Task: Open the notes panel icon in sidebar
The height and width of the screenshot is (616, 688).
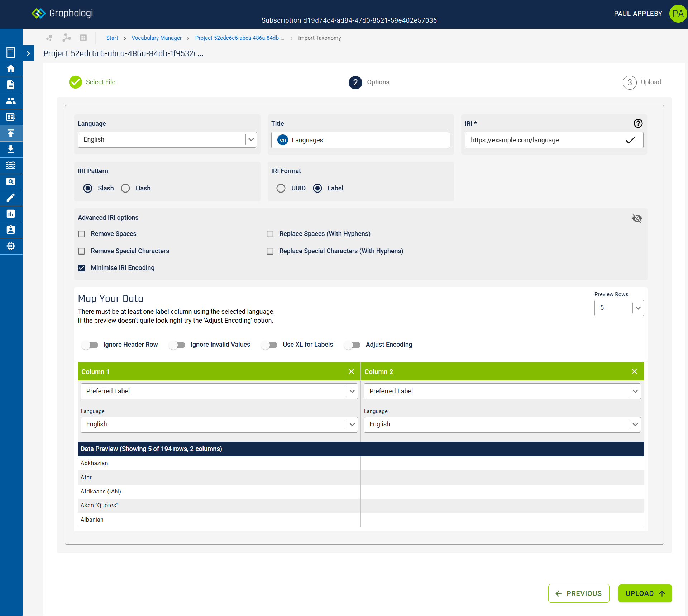Action: (x=11, y=52)
